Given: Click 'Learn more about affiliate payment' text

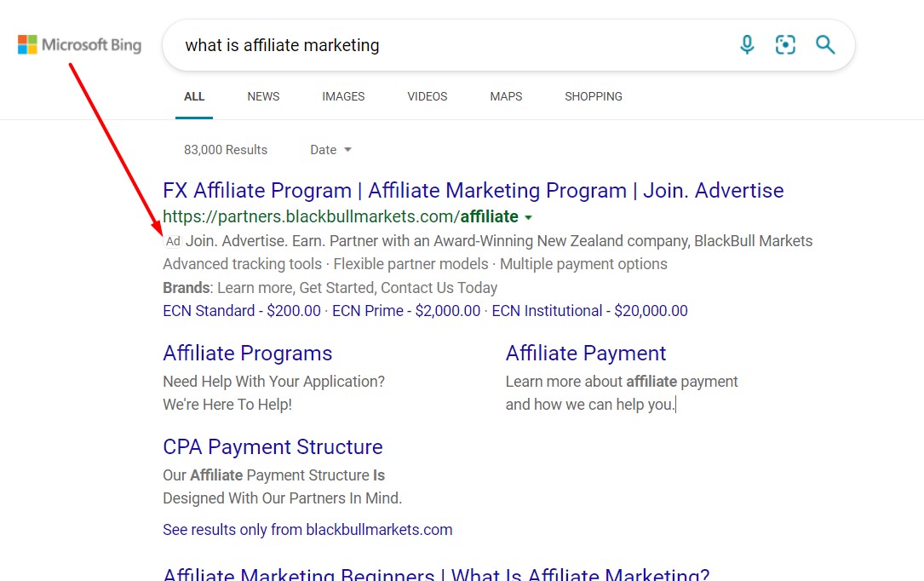Looking at the screenshot, I should [x=622, y=382].
